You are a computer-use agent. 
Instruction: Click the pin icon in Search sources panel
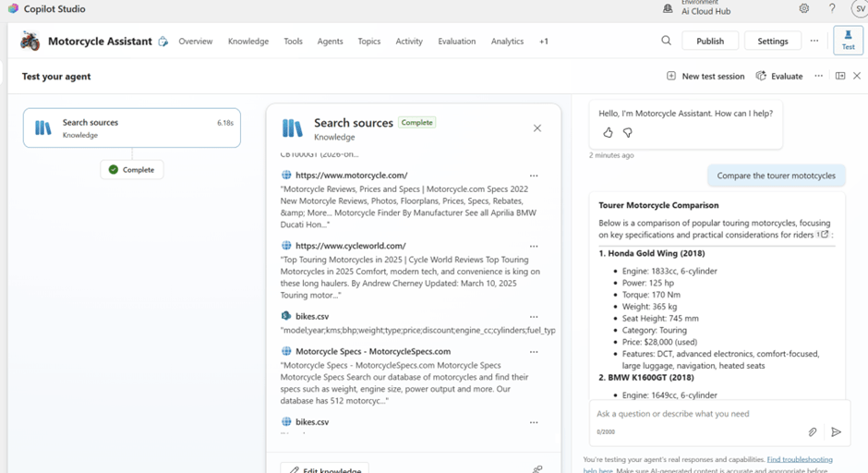(537, 468)
